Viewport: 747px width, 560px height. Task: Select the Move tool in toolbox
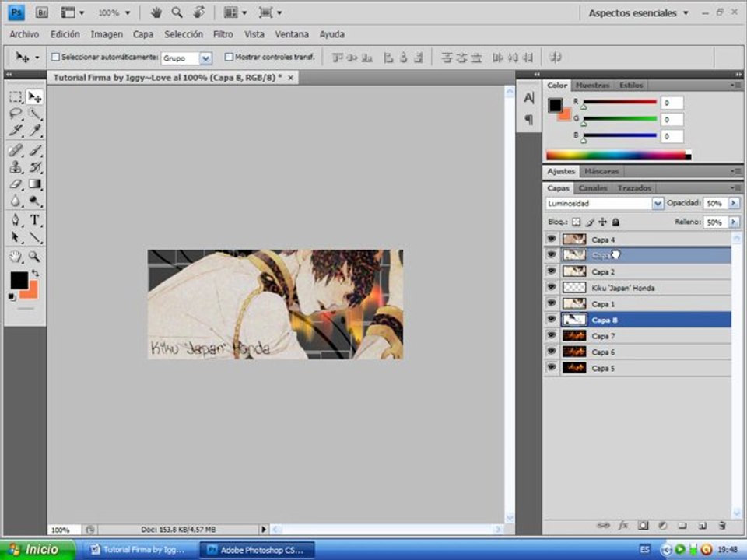tap(34, 97)
